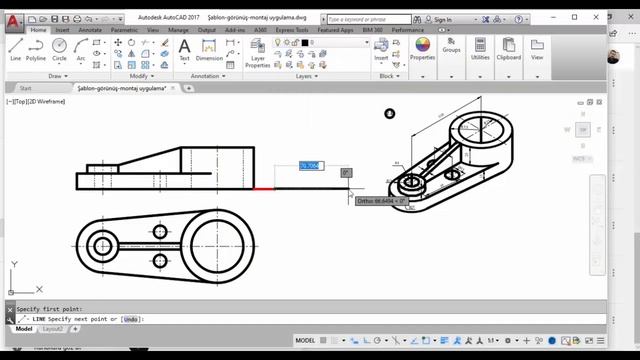Open the annotation scale 1:1 dropdown

[x=493, y=340]
